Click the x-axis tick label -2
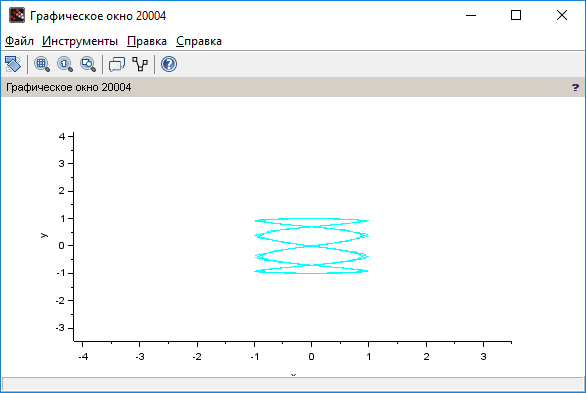 [197, 357]
